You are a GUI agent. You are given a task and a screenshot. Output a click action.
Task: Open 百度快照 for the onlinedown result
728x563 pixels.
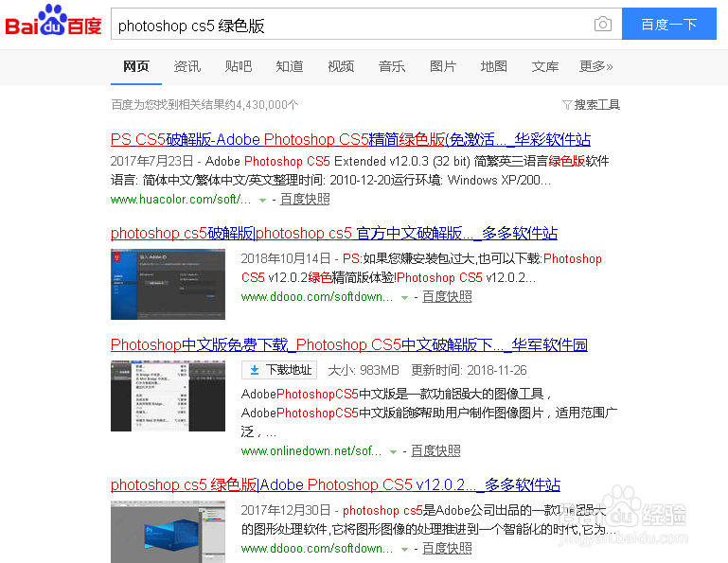[435, 450]
